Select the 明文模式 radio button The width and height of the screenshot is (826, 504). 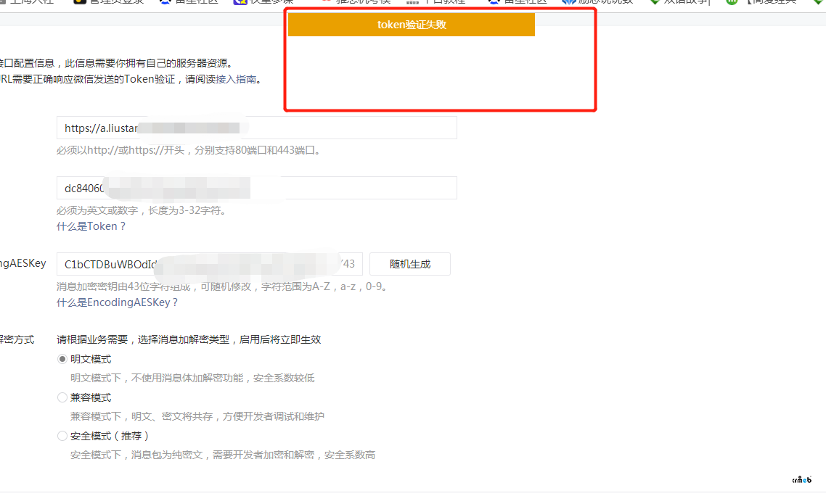coord(62,358)
